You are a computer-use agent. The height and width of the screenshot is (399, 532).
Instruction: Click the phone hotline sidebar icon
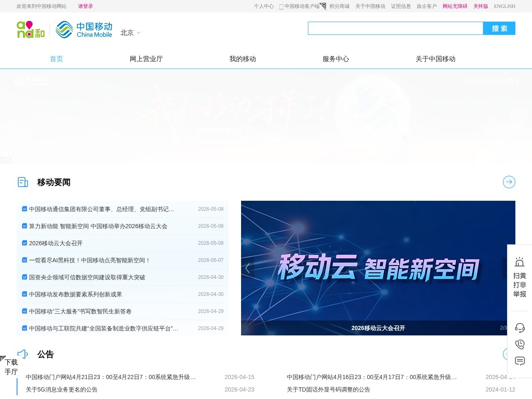point(520,344)
